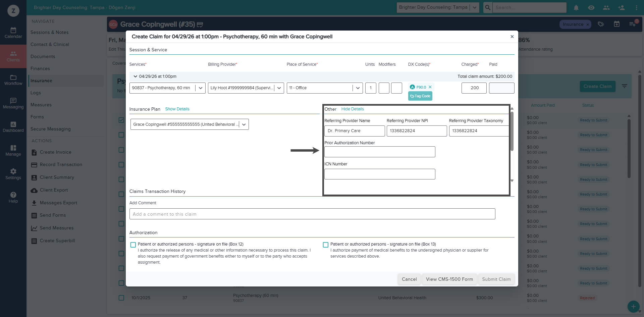Open Finances in the navigation
The image size is (644, 317).
pyautogui.click(x=40, y=69)
